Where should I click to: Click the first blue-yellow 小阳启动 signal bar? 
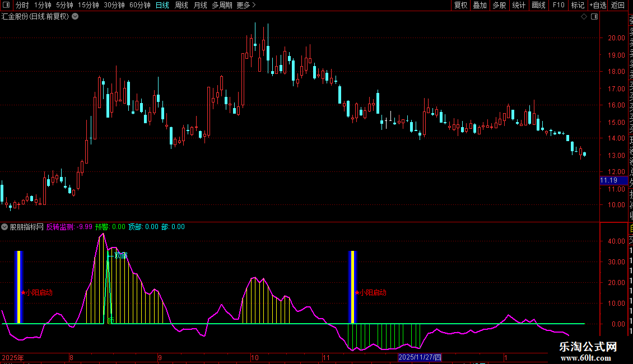18,287
